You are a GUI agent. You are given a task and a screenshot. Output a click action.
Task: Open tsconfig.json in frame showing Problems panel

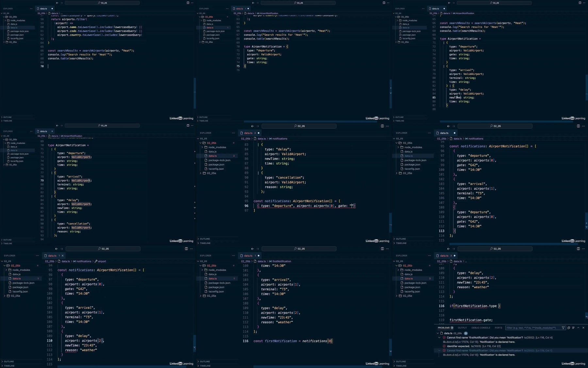[412, 291]
